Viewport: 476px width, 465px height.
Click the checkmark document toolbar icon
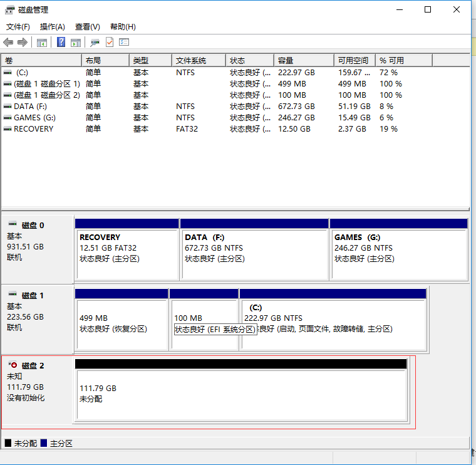tap(110, 42)
